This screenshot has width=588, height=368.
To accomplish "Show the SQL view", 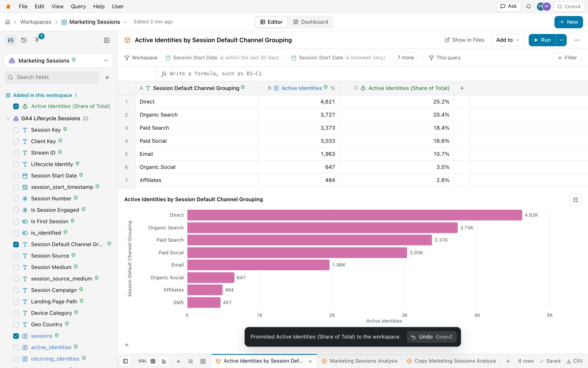I will tap(142, 361).
